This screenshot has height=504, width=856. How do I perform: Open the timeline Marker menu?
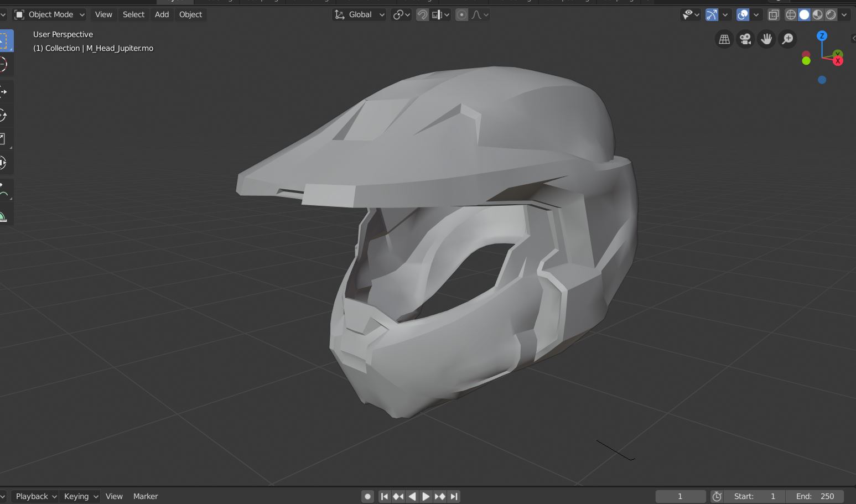(146, 496)
